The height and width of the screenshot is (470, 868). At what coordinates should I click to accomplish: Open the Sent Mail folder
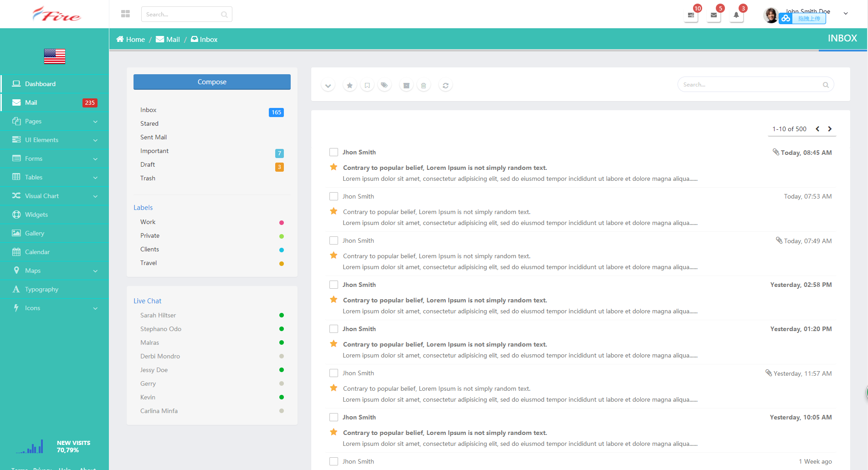click(212, 137)
